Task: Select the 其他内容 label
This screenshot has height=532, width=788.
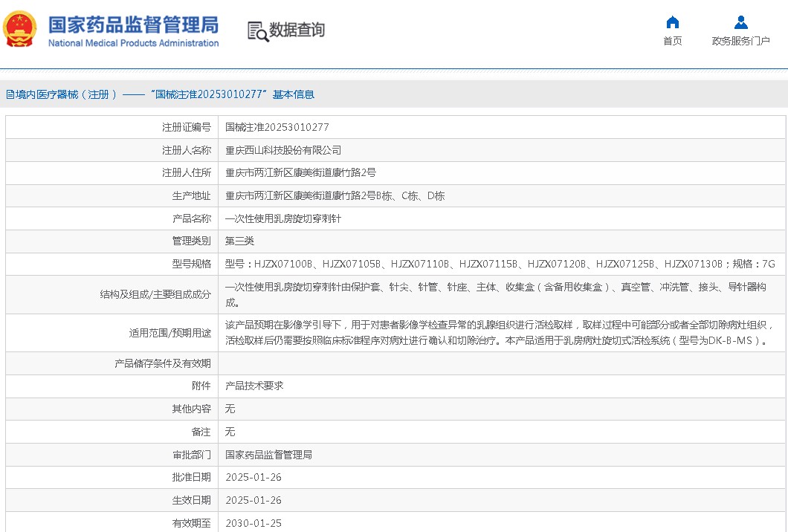Action: click(x=192, y=409)
